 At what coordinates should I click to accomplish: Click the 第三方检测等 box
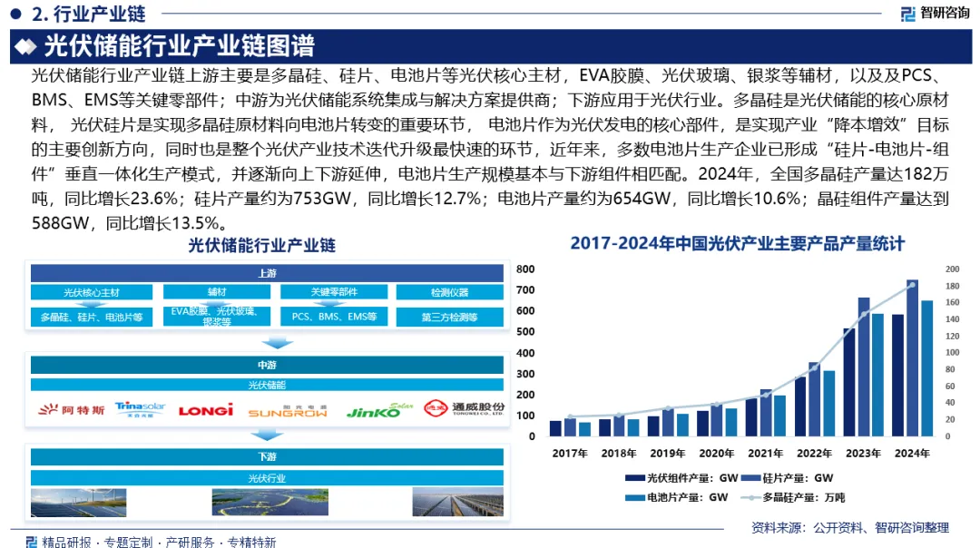point(449,317)
